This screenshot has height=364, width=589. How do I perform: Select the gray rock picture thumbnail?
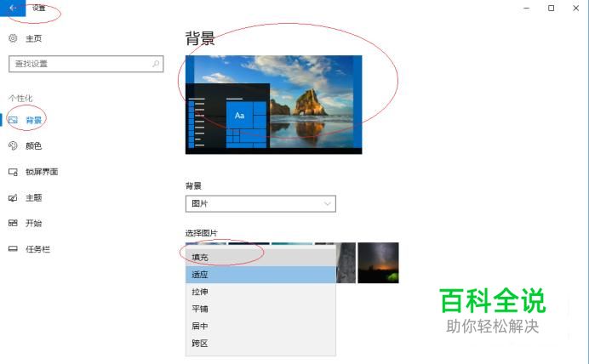point(346,263)
